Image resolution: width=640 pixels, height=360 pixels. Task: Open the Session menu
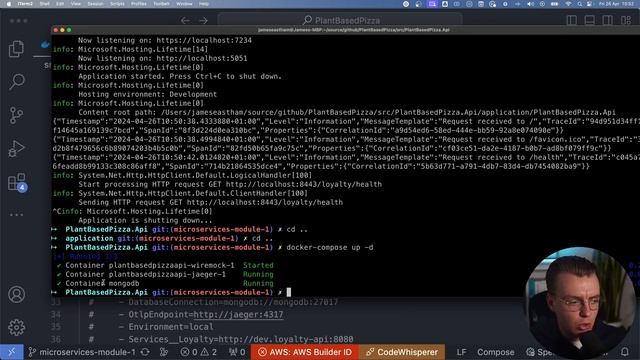tap(96, 4)
